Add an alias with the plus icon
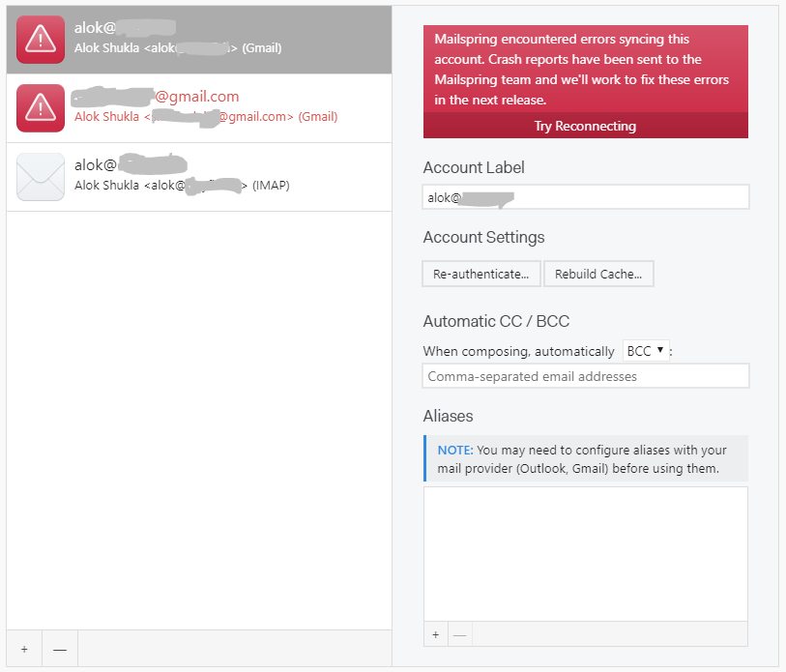Screen dimensions: 786x672 (x=436, y=635)
